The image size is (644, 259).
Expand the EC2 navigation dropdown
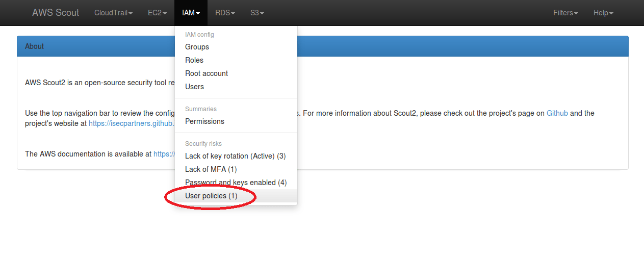pyautogui.click(x=157, y=13)
